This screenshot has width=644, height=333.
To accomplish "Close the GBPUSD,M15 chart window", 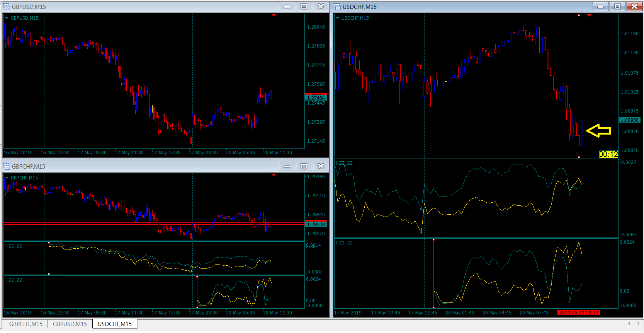I will (x=321, y=7).
